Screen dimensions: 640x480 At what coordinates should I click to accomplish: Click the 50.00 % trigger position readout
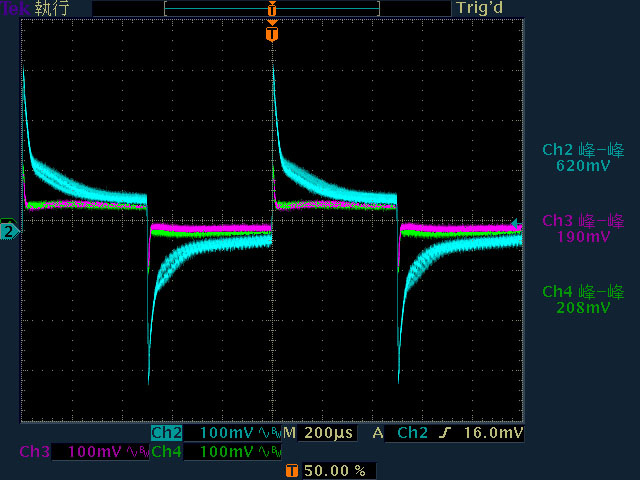pyautogui.click(x=335, y=470)
